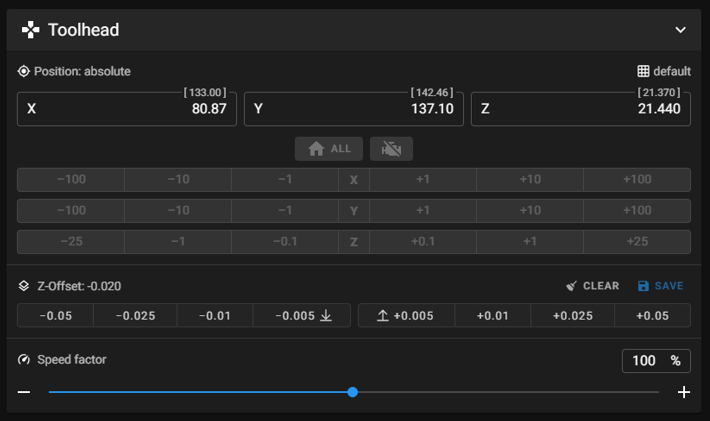This screenshot has height=421, width=710.
Task: Move Z axis by +25
Action: tap(636, 242)
